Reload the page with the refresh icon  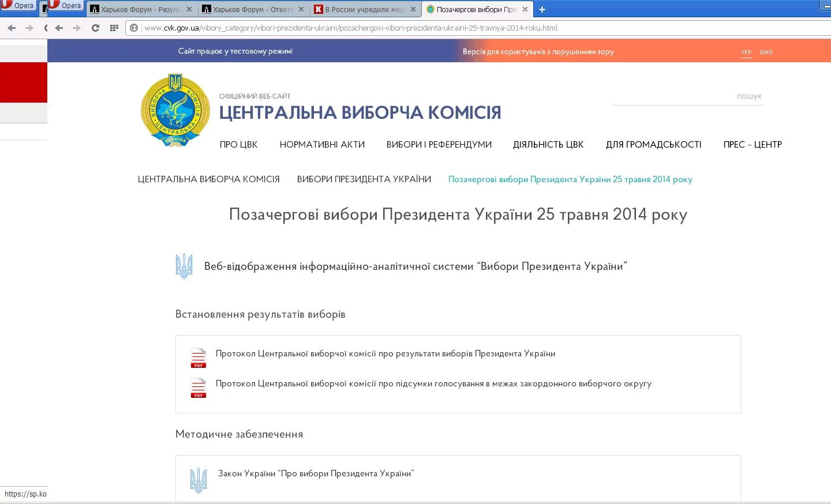(94, 27)
